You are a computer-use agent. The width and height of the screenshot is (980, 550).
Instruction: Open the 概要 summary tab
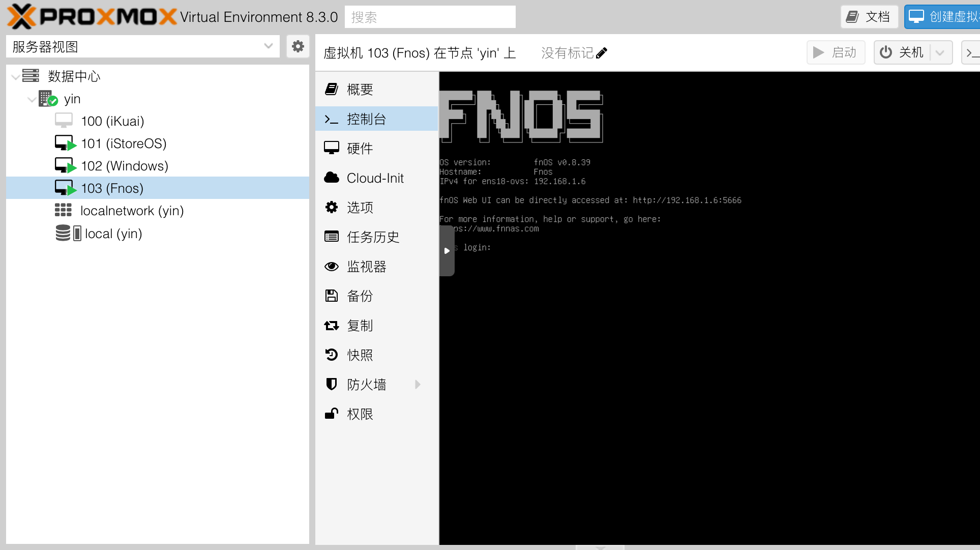376,90
